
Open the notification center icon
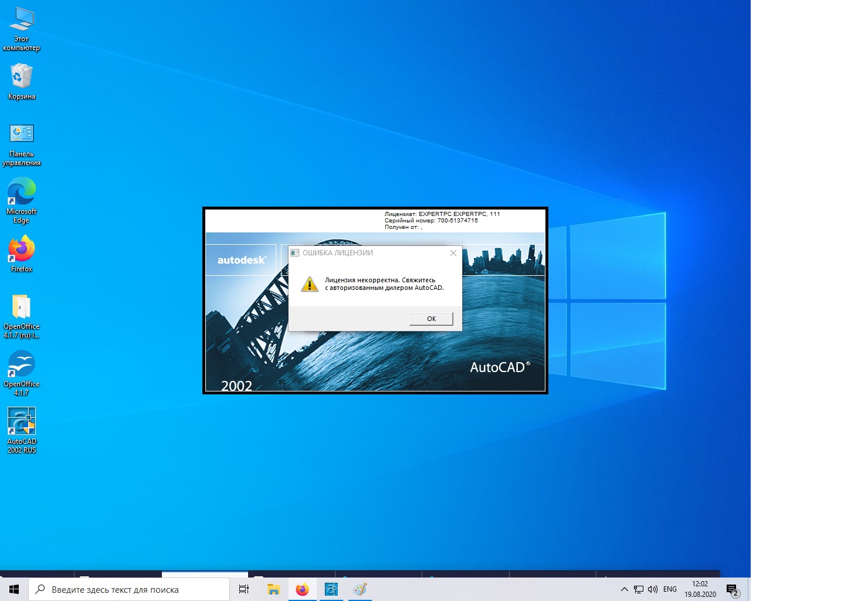pyautogui.click(x=733, y=590)
